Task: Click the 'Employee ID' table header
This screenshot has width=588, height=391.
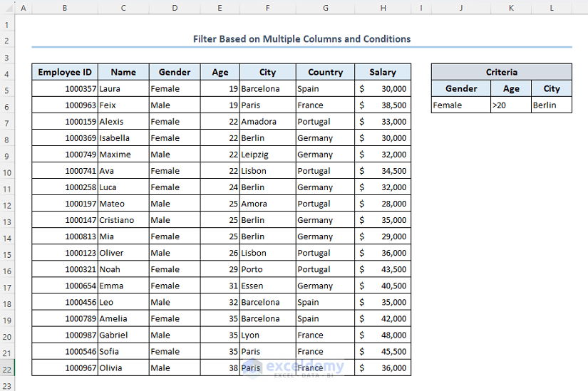Action: [x=65, y=73]
